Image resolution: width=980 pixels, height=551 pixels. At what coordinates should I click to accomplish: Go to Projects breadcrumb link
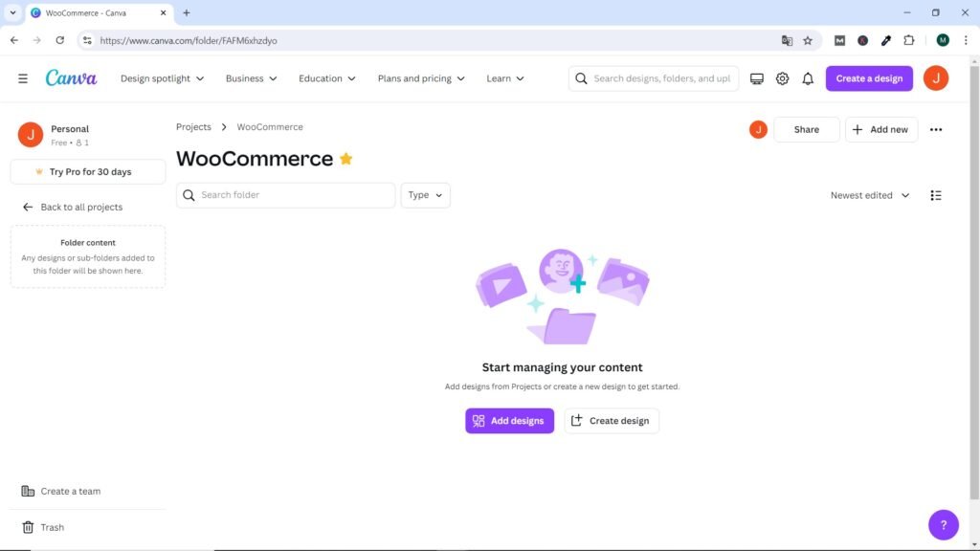coord(193,127)
